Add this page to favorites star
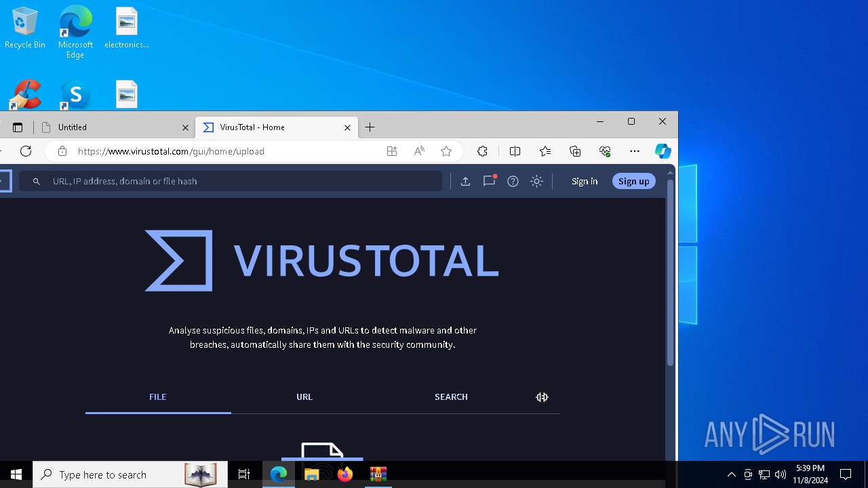Image resolution: width=868 pixels, height=488 pixels. click(446, 151)
